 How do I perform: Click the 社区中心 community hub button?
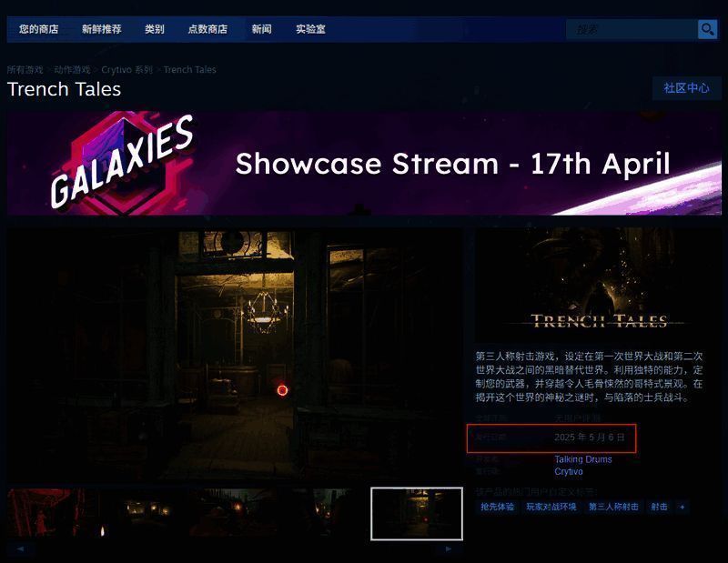click(x=686, y=88)
